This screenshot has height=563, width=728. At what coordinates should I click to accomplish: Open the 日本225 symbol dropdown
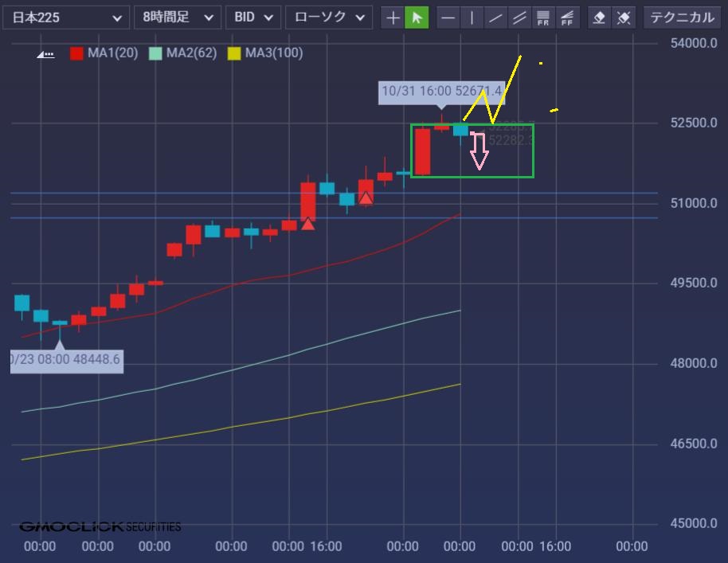(65, 18)
